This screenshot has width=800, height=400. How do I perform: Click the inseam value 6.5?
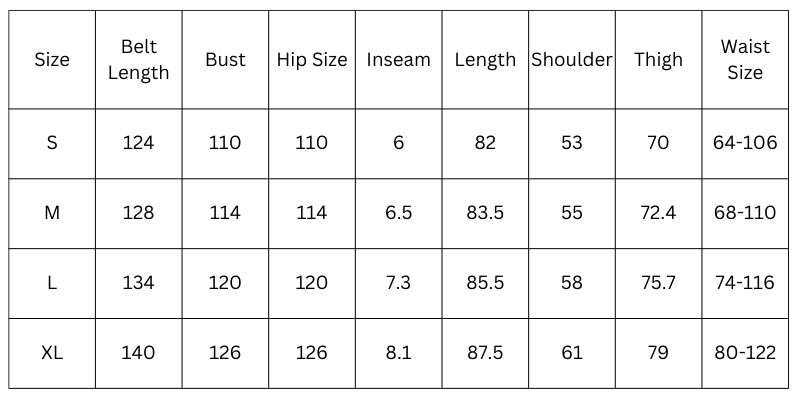[x=398, y=213]
